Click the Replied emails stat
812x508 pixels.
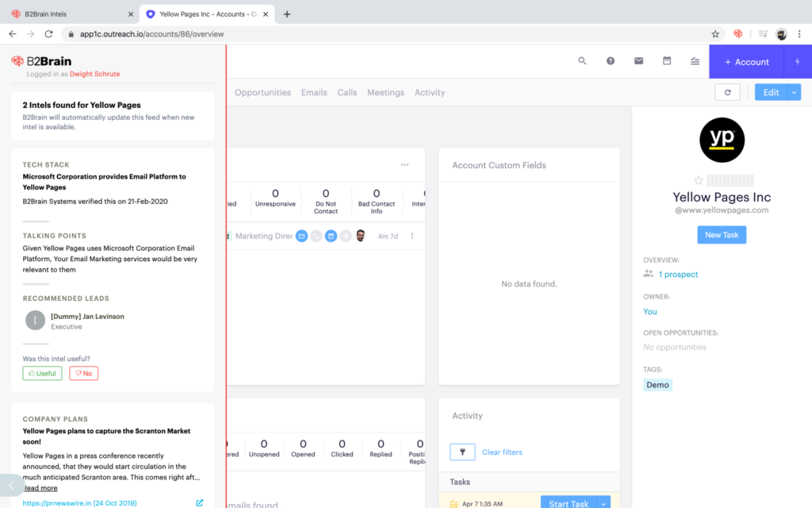pos(381,448)
